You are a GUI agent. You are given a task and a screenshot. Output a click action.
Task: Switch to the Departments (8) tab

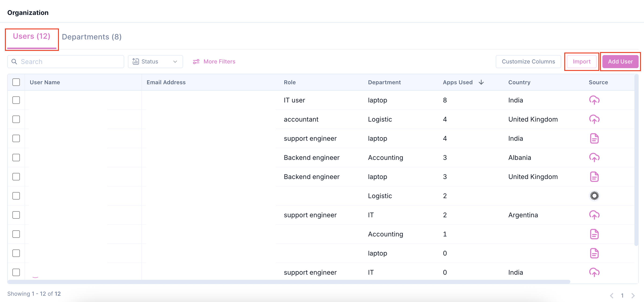pos(91,37)
